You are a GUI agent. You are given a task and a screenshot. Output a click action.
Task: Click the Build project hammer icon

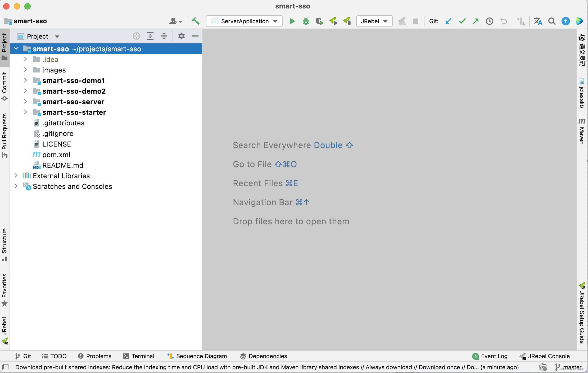[196, 21]
